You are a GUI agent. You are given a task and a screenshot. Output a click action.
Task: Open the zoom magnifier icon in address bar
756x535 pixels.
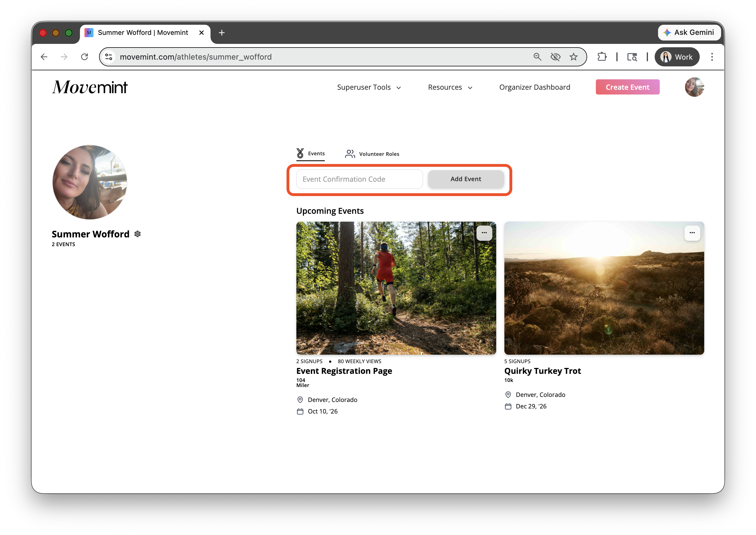pos(537,57)
